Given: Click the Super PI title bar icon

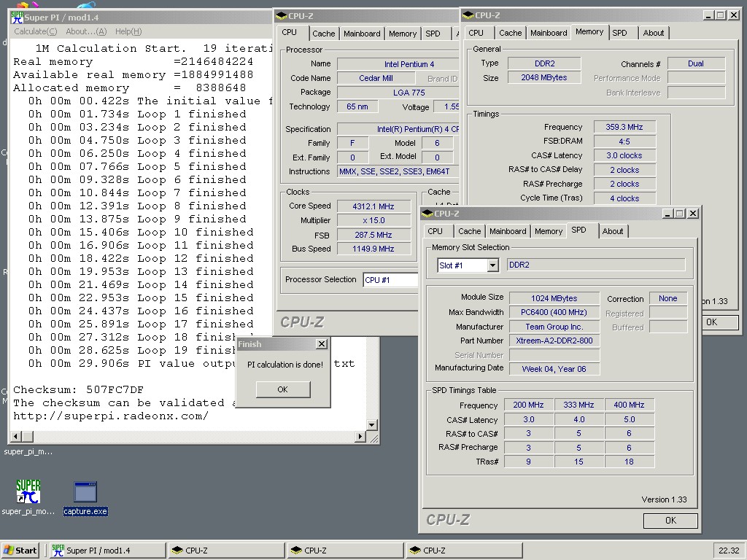Looking at the screenshot, I should (x=18, y=17).
